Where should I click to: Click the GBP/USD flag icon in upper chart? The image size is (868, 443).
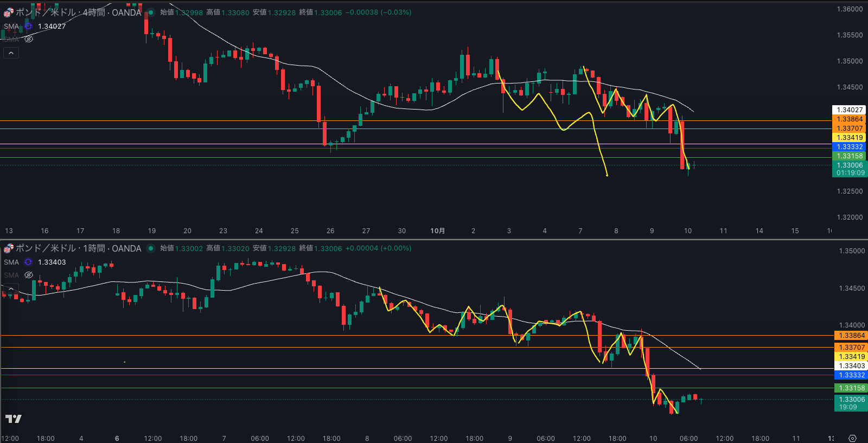coord(8,12)
